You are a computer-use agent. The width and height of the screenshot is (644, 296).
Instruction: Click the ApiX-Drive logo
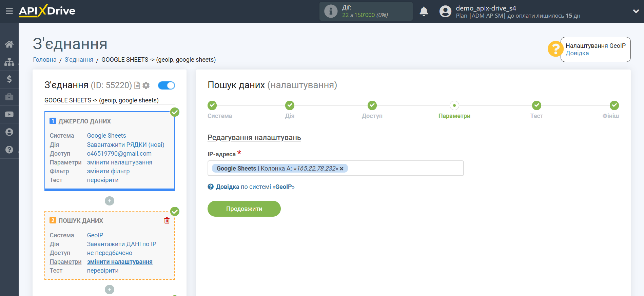(x=47, y=11)
